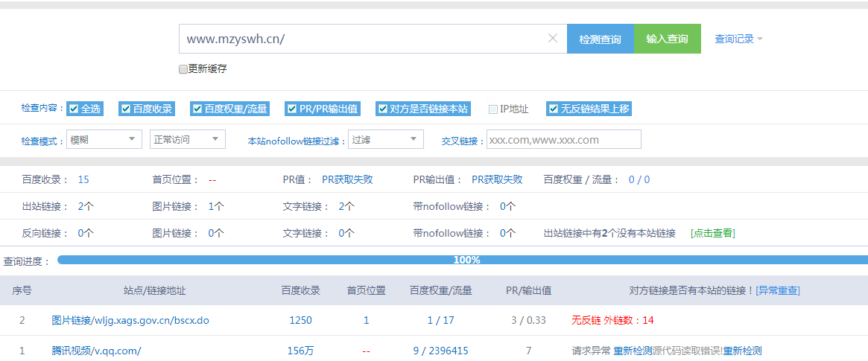Open the 查询记录 dropdown
868x361 pixels.
738,39
